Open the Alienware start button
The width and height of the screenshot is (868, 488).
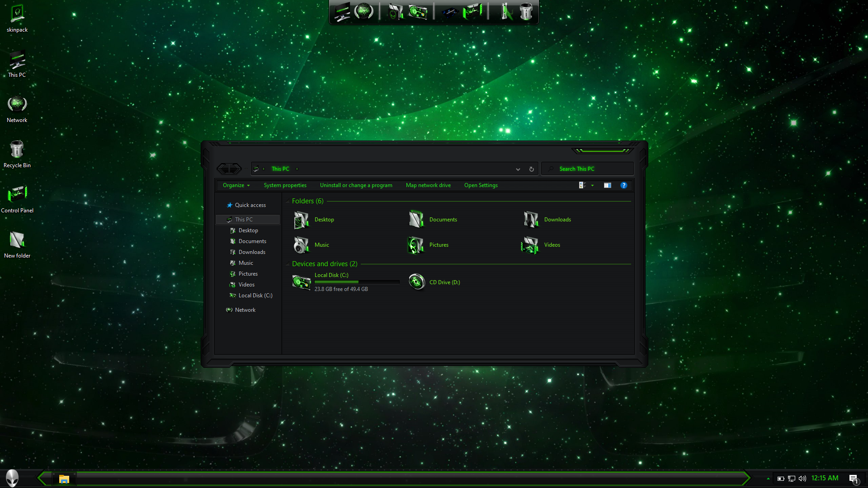click(12, 478)
